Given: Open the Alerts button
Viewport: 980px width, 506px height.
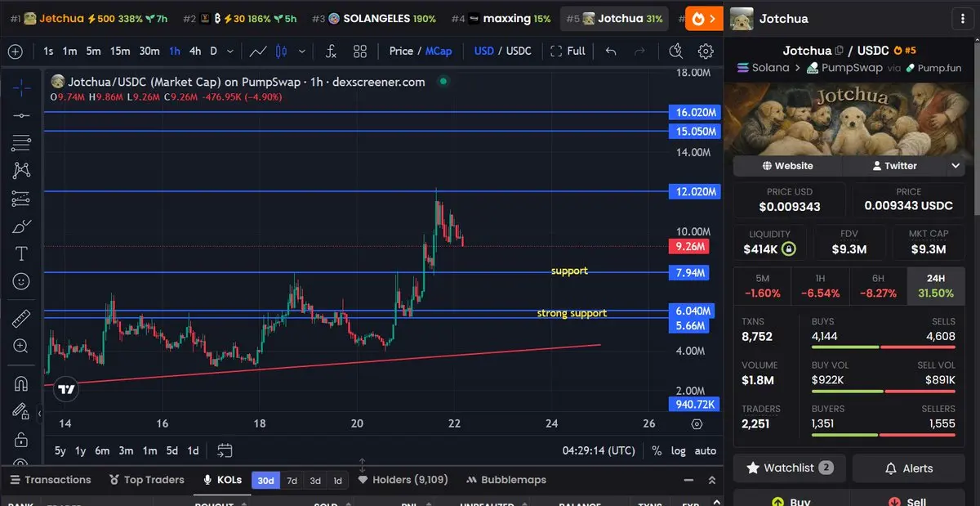Looking at the screenshot, I should point(909,468).
